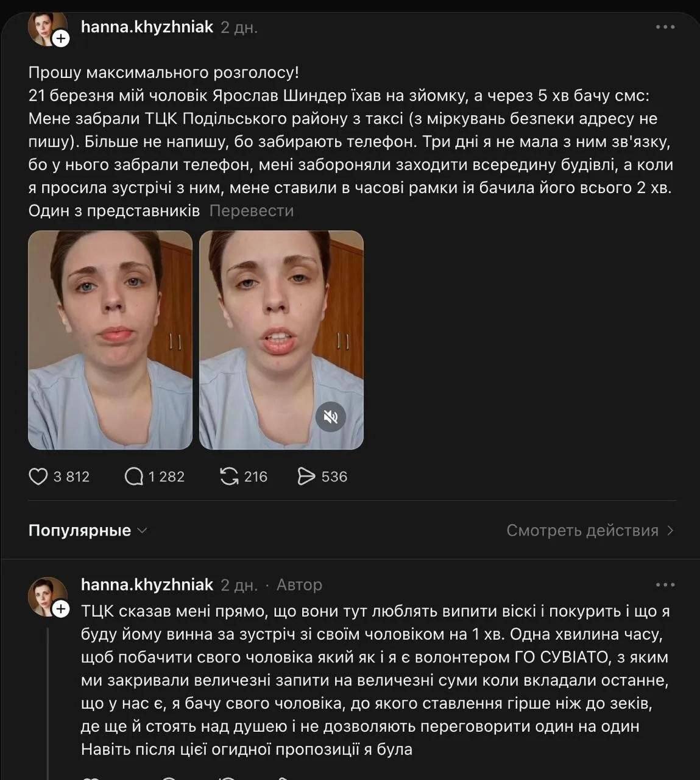Open the Популярные sort dropdown

(x=88, y=530)
